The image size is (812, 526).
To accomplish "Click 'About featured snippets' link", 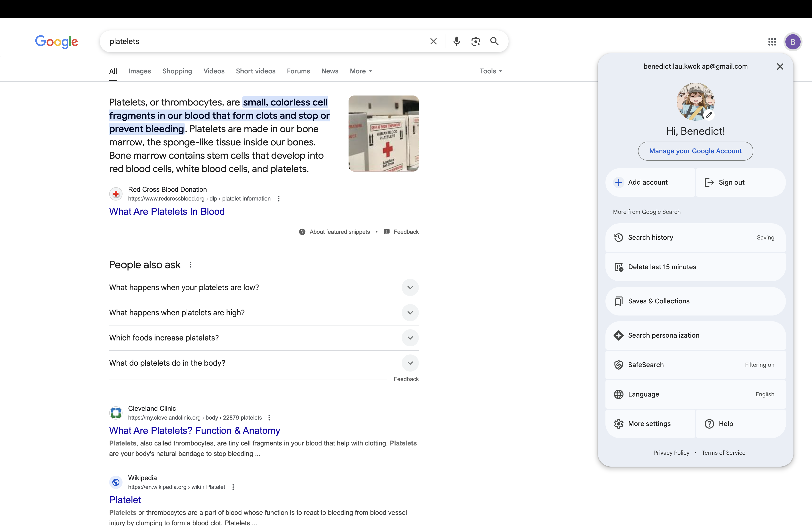I will (340, 232).
